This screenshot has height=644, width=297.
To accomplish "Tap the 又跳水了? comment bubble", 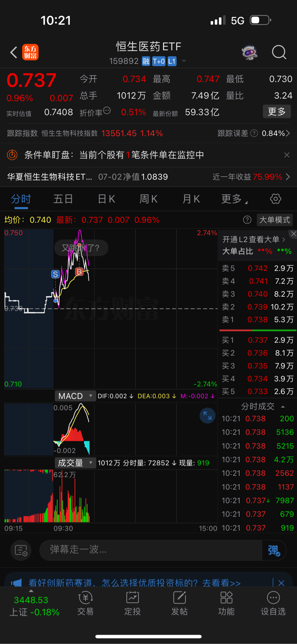I will tap(81, 248).
